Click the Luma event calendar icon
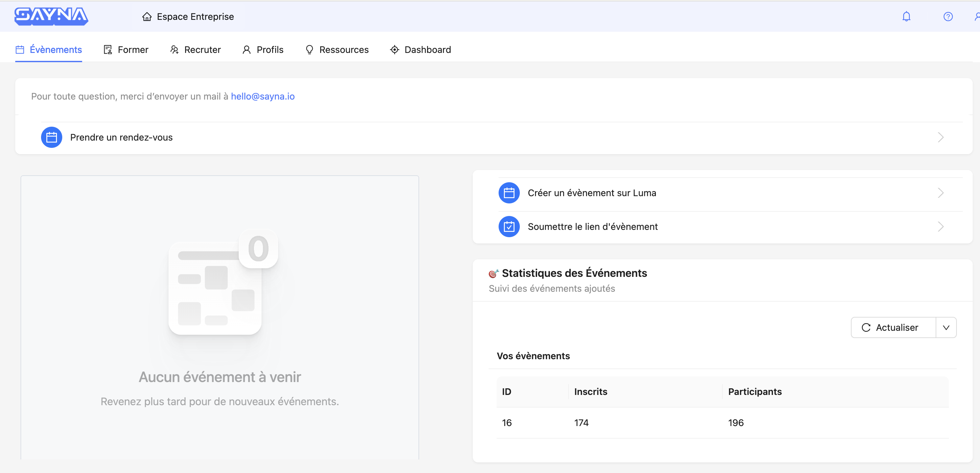The image size is (980, 473). click(x=509, y=193)
